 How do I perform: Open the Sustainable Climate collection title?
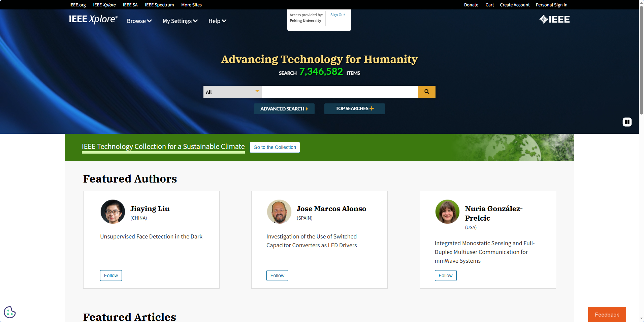click(163, 147)
